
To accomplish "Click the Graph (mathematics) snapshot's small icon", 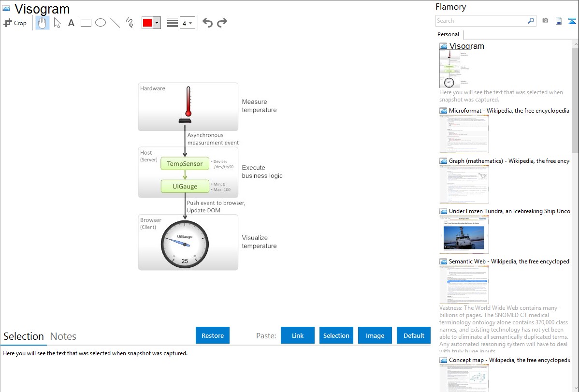I will point(443,161).
